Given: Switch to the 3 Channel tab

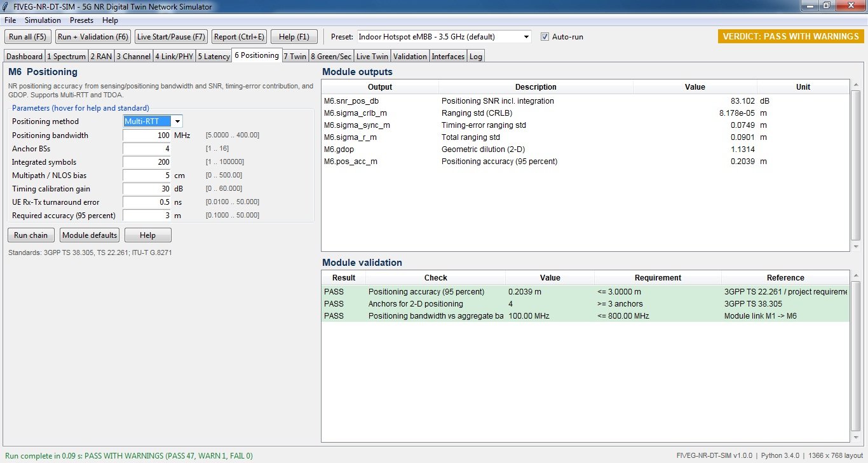Looking at the screenshot, I should [133, 57].
